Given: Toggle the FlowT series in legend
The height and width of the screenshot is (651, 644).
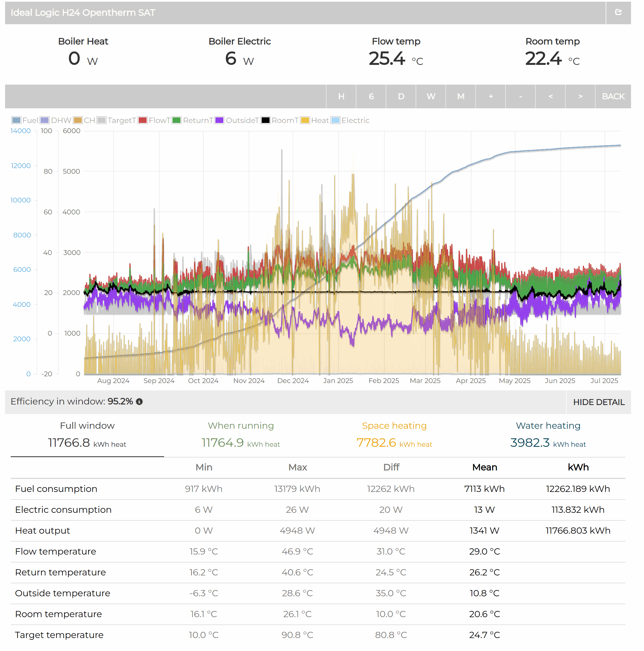Looking at the screenshot, I should [x=142, y=120].
